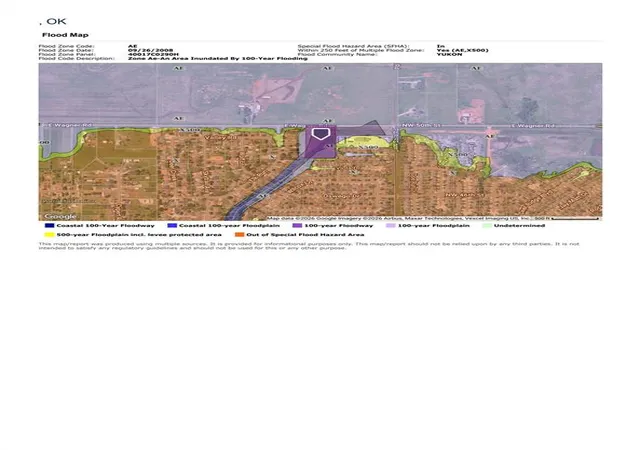Click the 100-year Floodplain lavender swatch
Screen dimensions: 640x450
coord(391,225)
